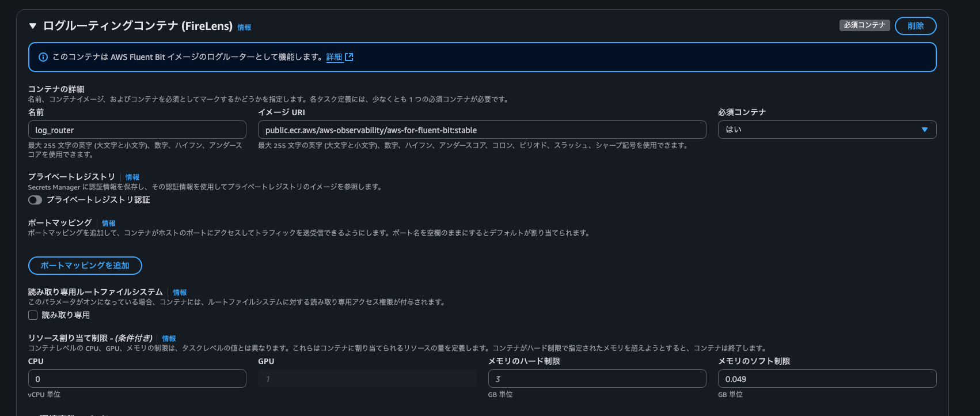
Task: Click the 削除 button
Action: coord(916,26)
